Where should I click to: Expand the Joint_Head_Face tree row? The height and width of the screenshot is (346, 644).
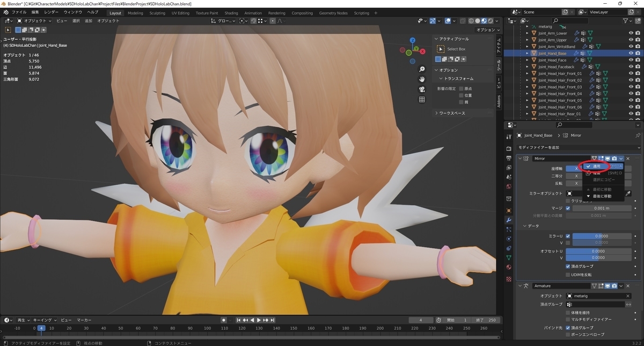(x=527, y=60)
